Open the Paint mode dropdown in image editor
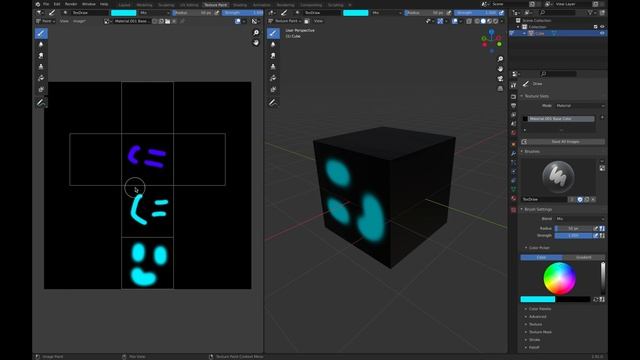The image size is (640, 360). point(45,21)
